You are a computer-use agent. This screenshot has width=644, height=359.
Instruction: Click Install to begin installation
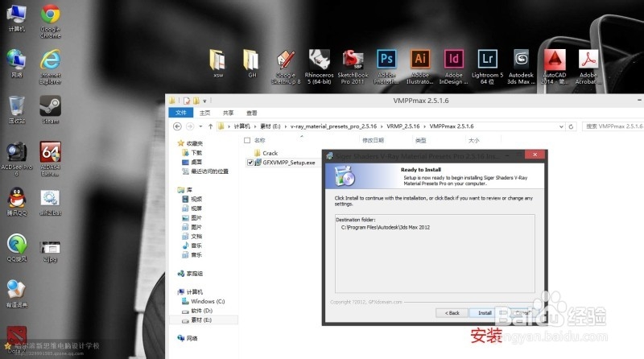click(485, 313)
